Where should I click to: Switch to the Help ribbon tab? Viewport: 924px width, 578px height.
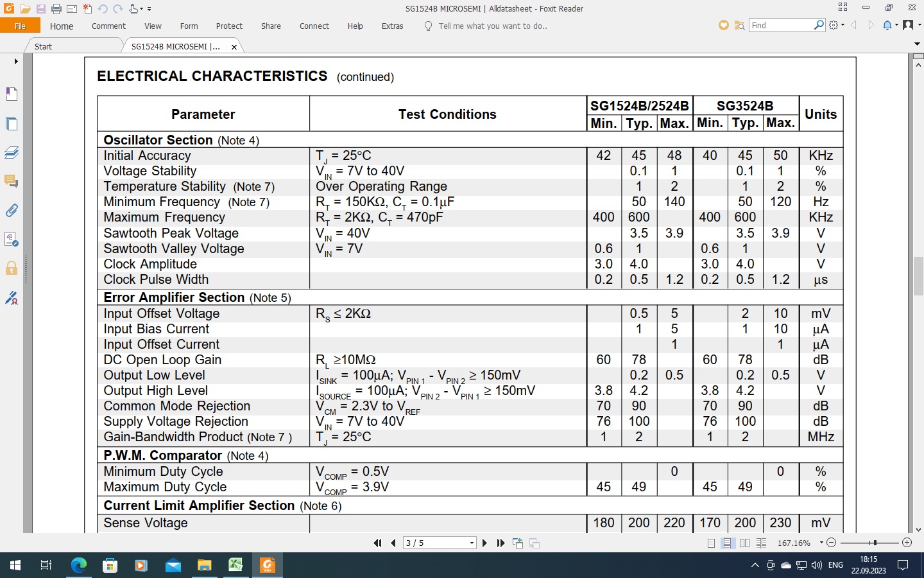(x=355, y=26)
